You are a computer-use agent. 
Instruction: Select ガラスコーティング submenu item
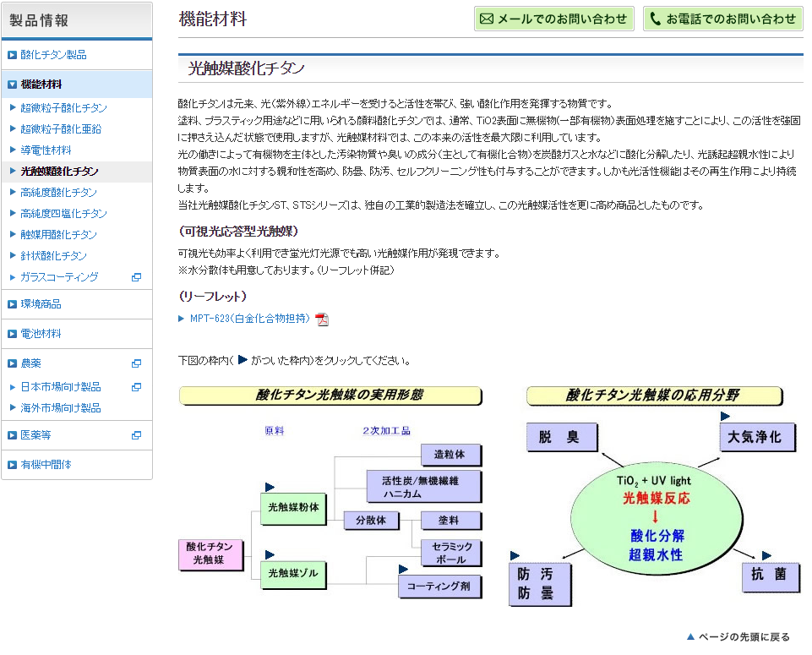(59, 277)
